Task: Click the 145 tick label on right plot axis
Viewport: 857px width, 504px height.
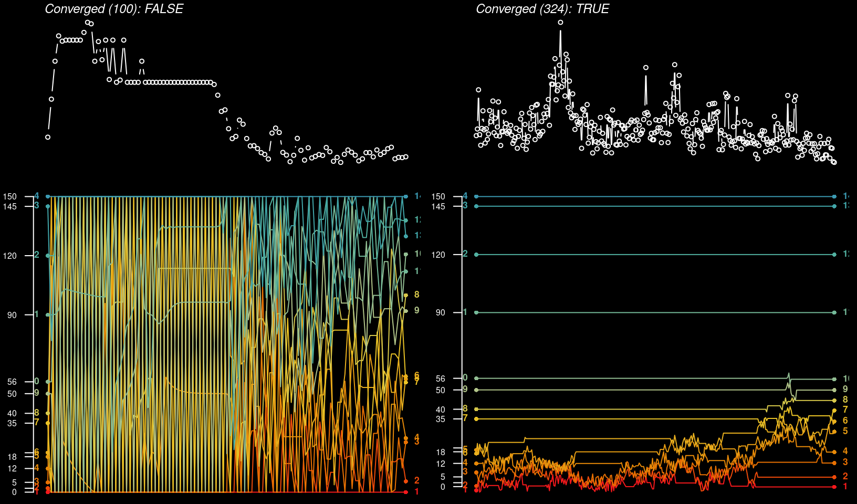Action: click(438, 206)
